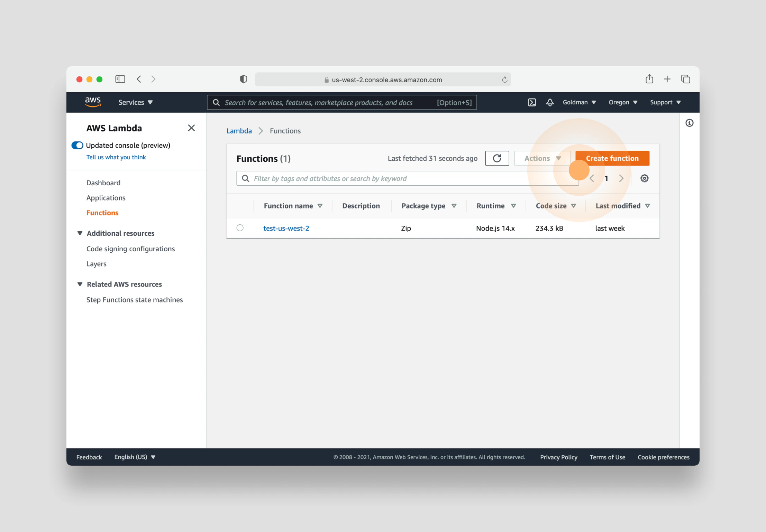The image size is (766, 532).
Task: Open Cookie preferences link
Action: click(664, 457)
